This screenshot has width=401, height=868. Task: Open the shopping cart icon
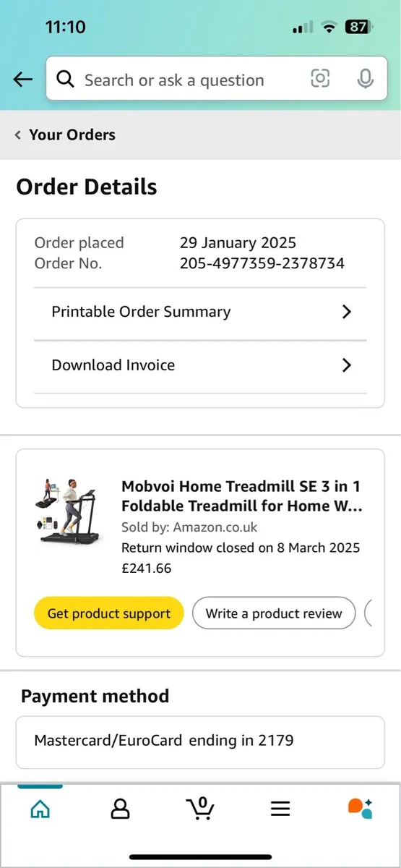coord(199,808)
